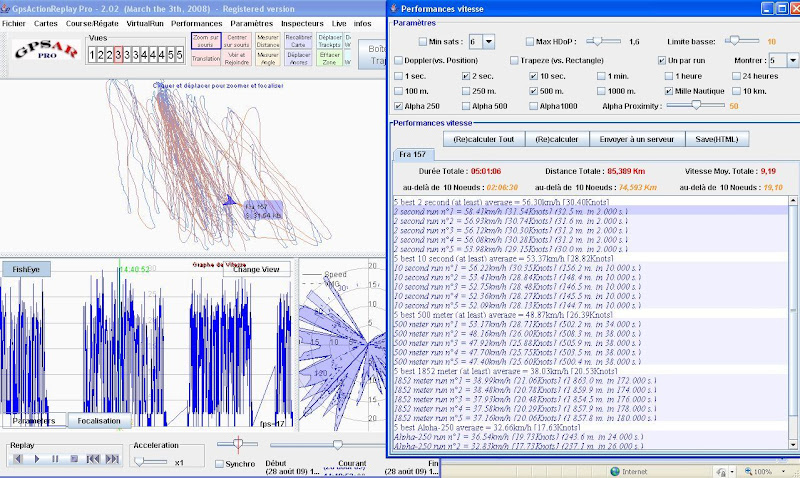Expand the Montrer dropdown list
This screenshot has width=800, height=478.
tap(792, 60)
